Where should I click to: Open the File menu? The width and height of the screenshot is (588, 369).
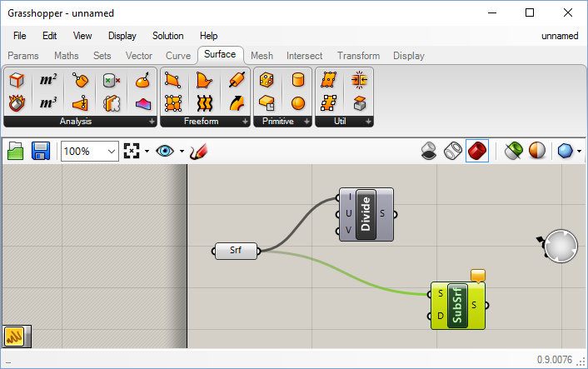tap(20, 36)
